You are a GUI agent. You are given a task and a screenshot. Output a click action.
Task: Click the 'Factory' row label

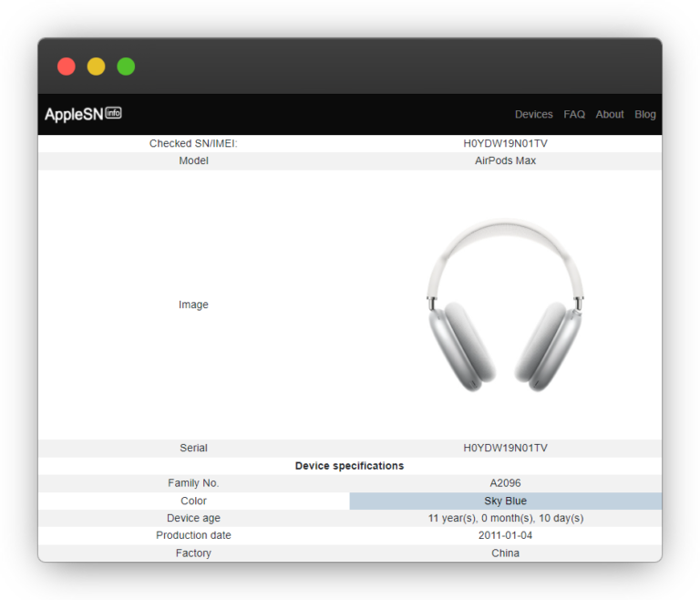193,553
